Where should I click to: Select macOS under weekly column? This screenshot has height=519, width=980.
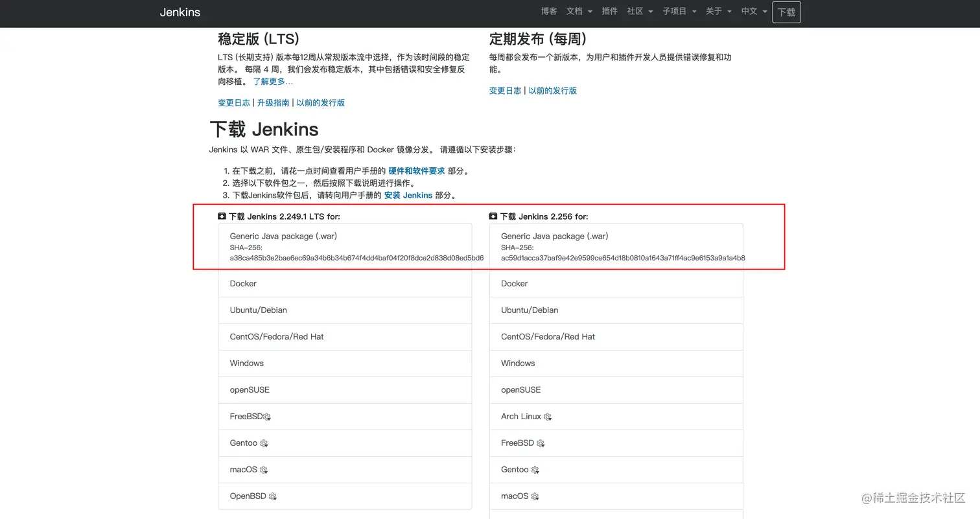click(616, 496)
